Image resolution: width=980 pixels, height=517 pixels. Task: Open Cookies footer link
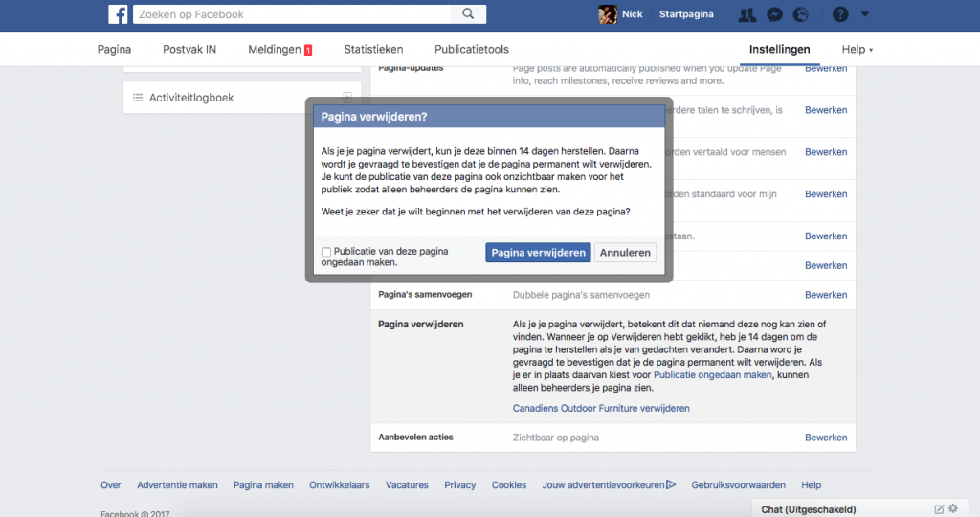click(x=509, y=485)
